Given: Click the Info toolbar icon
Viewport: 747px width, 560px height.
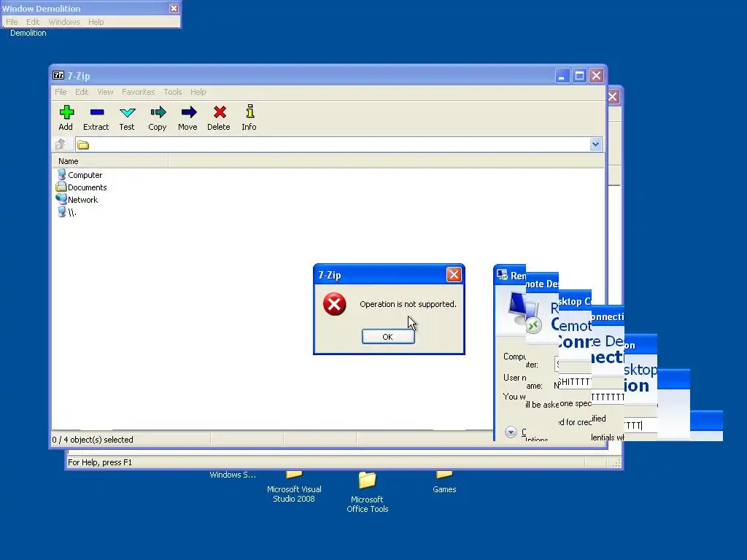Looking at the screenshot, I should [x=249, y=112].
